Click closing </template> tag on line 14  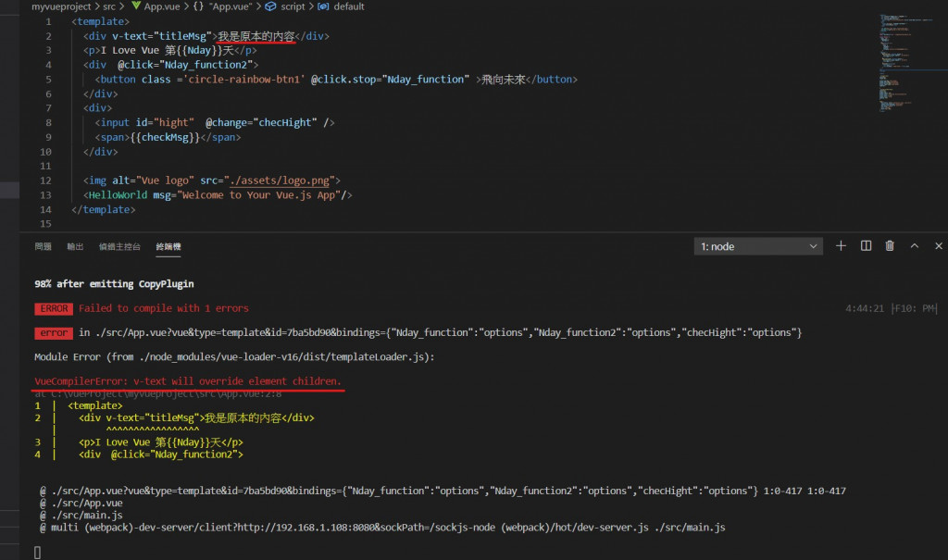tap(104, 210)
